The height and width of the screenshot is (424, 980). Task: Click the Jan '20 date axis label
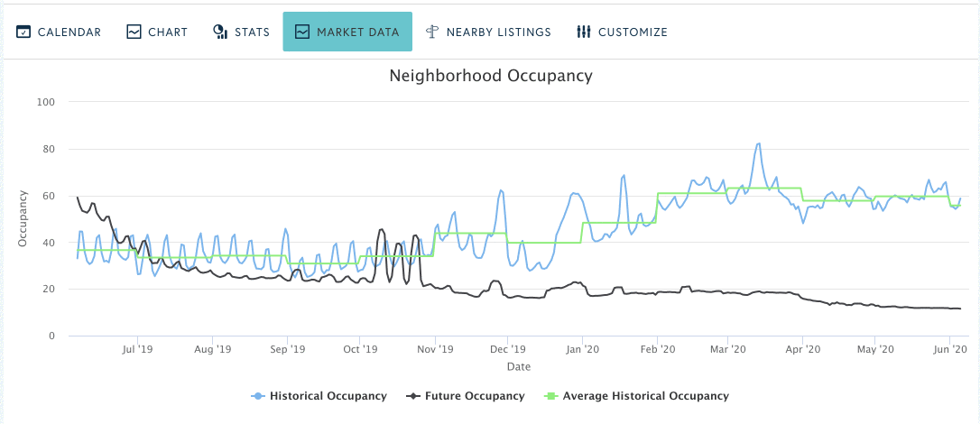point(582,350)
